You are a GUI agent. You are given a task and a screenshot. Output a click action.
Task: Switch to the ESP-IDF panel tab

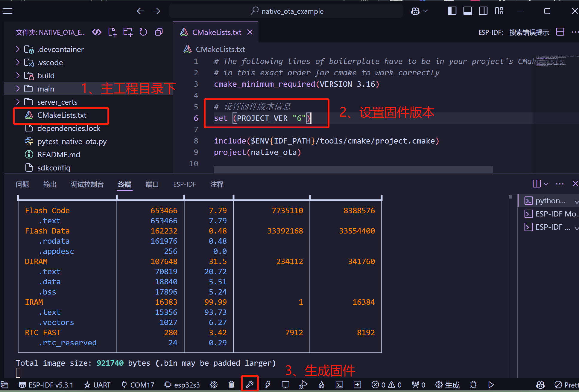(185, 184)
